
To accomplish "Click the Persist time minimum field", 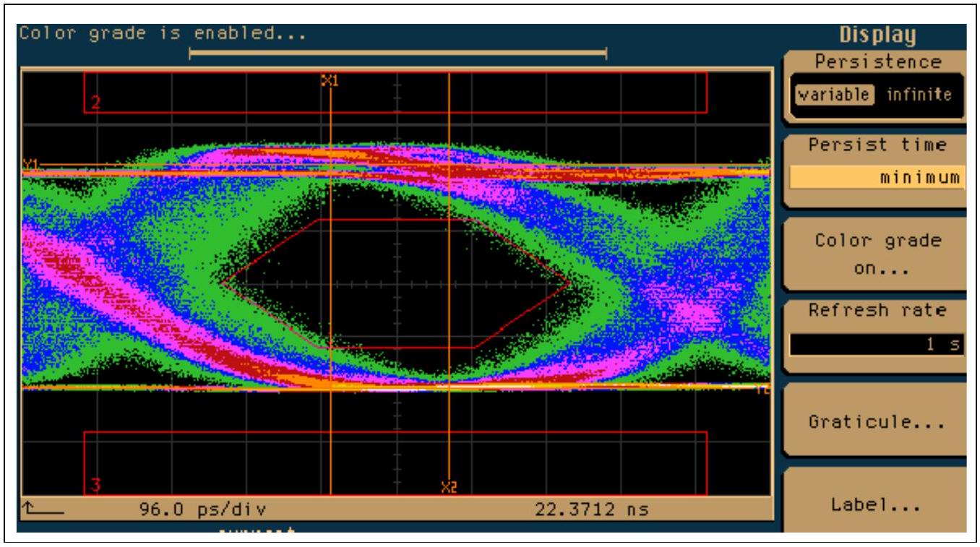I will [877, 178].
